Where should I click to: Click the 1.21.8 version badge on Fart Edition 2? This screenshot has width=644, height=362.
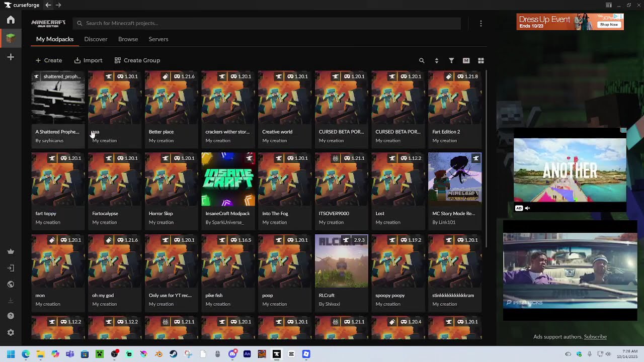point(467,76)
